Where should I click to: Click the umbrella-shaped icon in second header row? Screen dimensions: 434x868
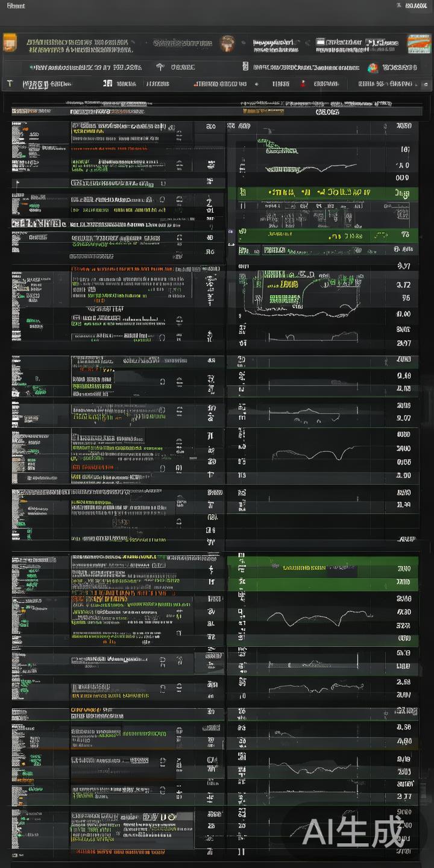click(x=160, y=68)
